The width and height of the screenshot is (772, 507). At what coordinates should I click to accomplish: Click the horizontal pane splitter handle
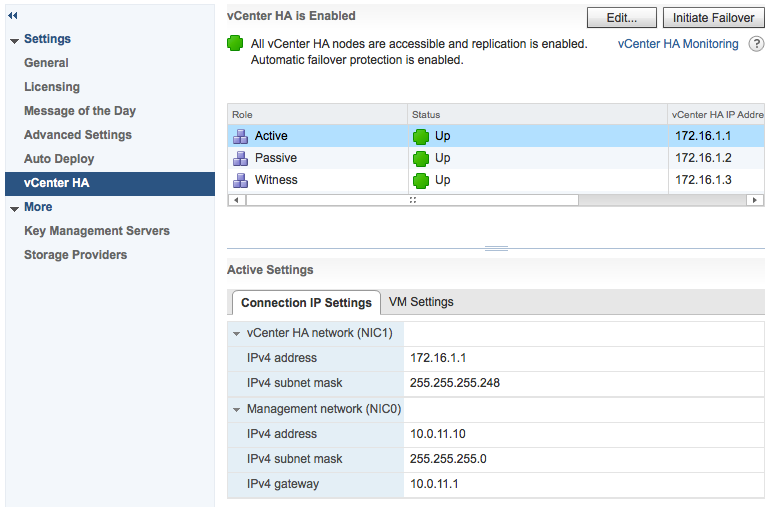[496, 248]
